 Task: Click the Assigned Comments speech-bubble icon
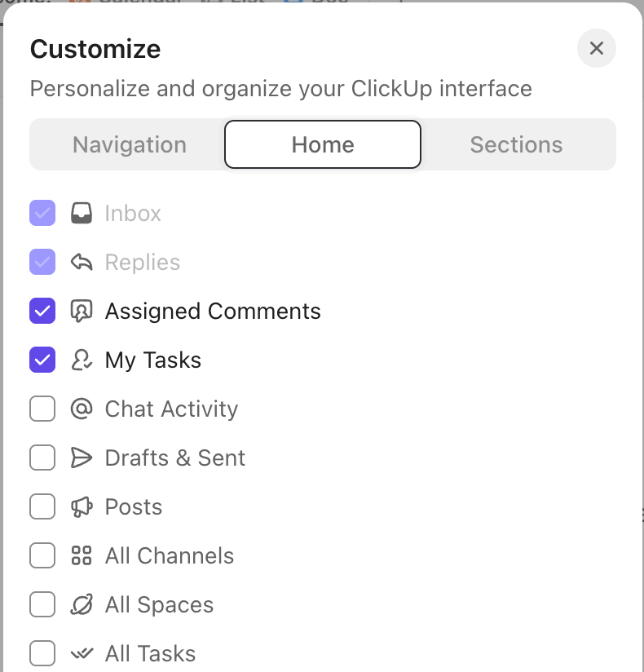tap(82, 312)
